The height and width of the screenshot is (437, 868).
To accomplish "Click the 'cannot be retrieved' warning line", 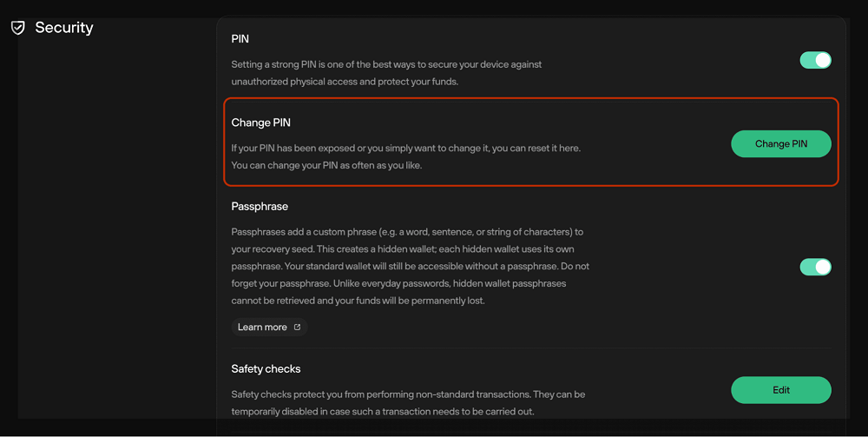I will 358,301.
